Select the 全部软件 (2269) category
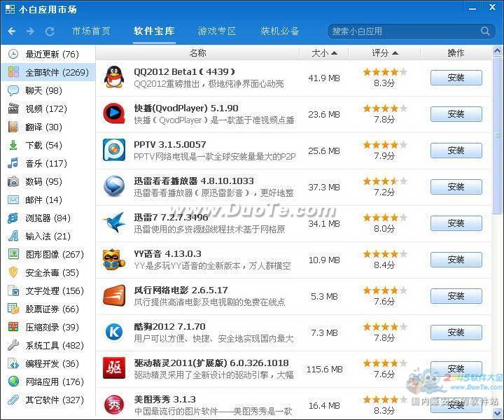Image resolution: width=504 pixels, height=420 pixels. pyautogui.click(x=48, y=72)
